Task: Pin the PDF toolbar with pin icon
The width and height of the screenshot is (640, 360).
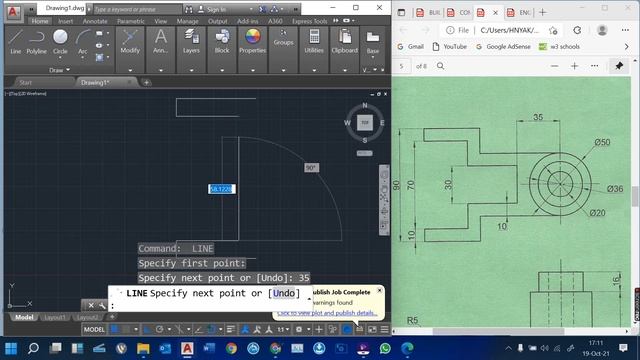Action: [619, 66]
